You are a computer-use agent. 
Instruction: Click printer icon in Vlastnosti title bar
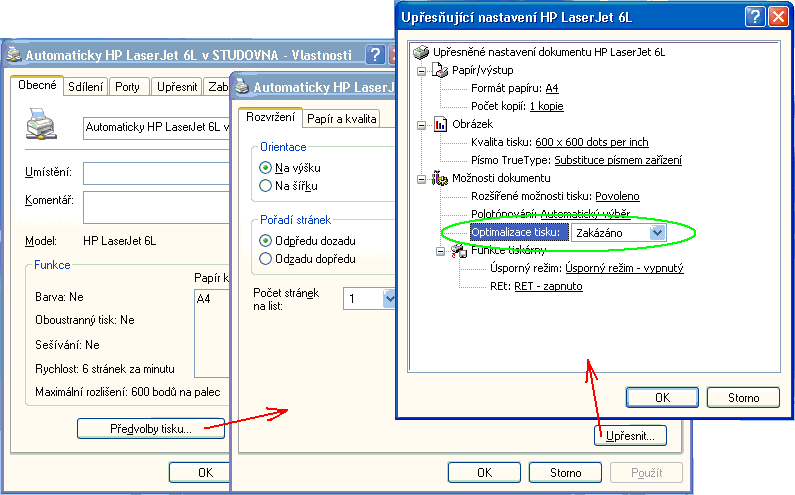coord(14,54)
